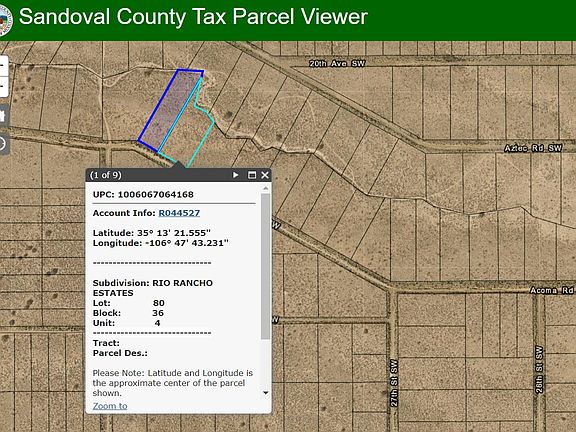Screen dimensions: 576x432
Task: Click the 27th St SW street label
Action: 393,383
